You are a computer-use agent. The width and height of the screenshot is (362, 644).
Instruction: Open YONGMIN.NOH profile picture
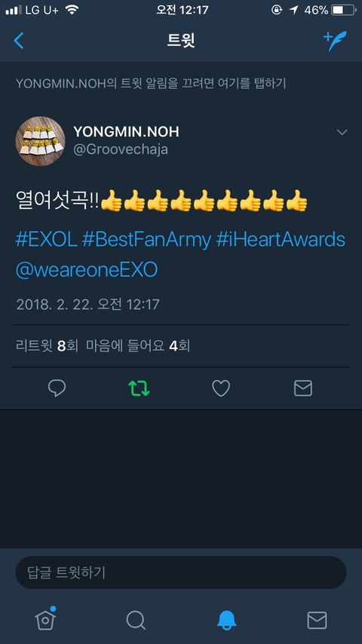(40, 141)
